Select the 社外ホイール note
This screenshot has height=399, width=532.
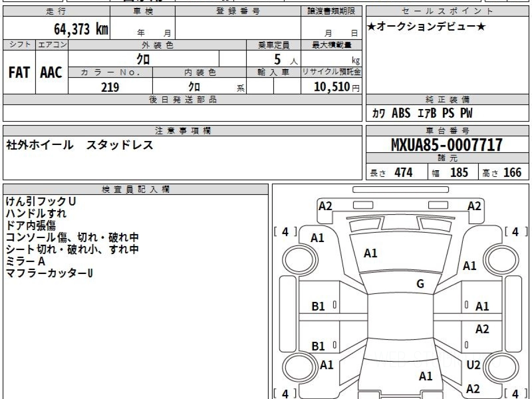(40, 145)
